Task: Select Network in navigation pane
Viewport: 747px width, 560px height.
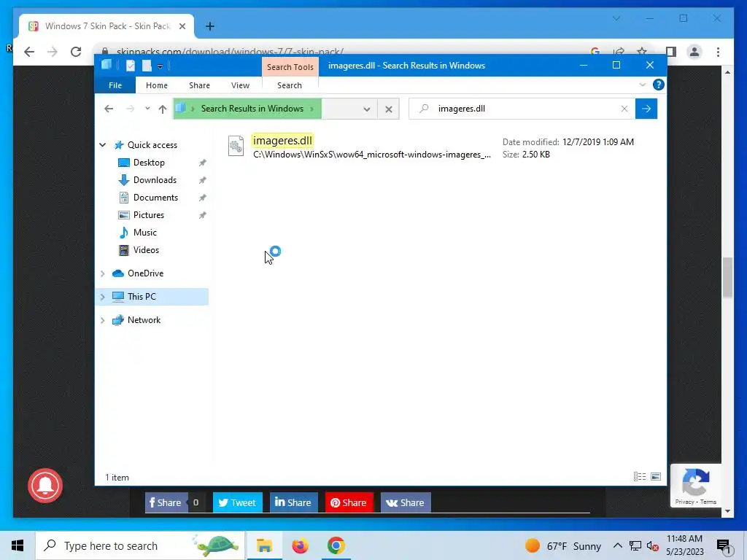Action: tap(144, 320)
